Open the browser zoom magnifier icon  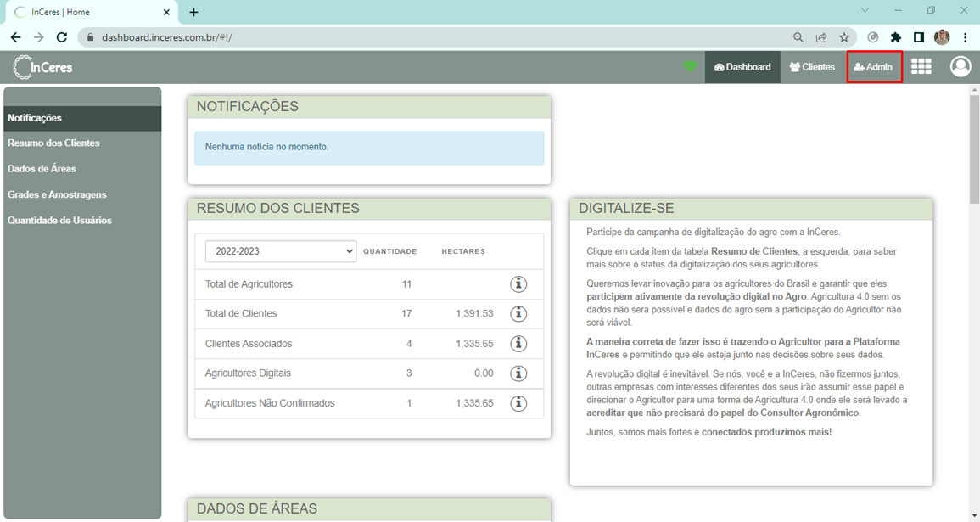798,37
